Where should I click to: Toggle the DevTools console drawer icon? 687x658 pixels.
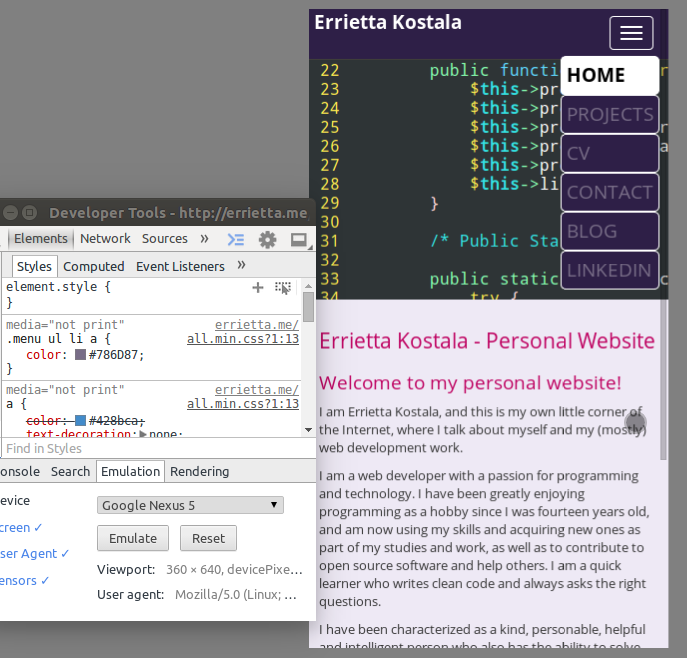(236, 239)
